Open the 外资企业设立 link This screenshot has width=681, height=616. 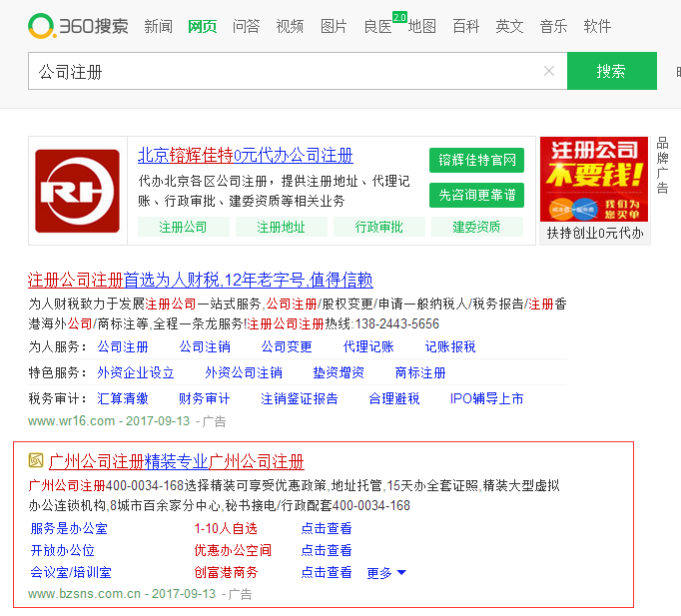click(136, 372)
